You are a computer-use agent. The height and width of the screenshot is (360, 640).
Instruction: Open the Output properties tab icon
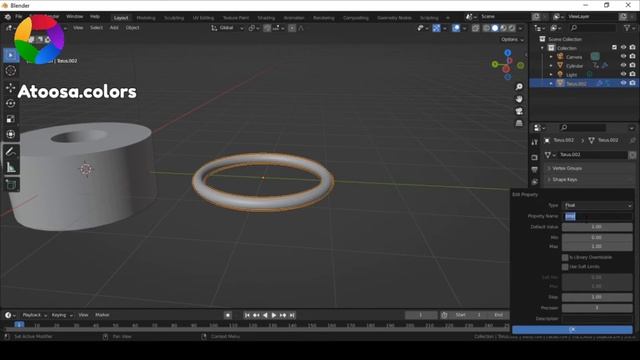[x=534, y=170]
